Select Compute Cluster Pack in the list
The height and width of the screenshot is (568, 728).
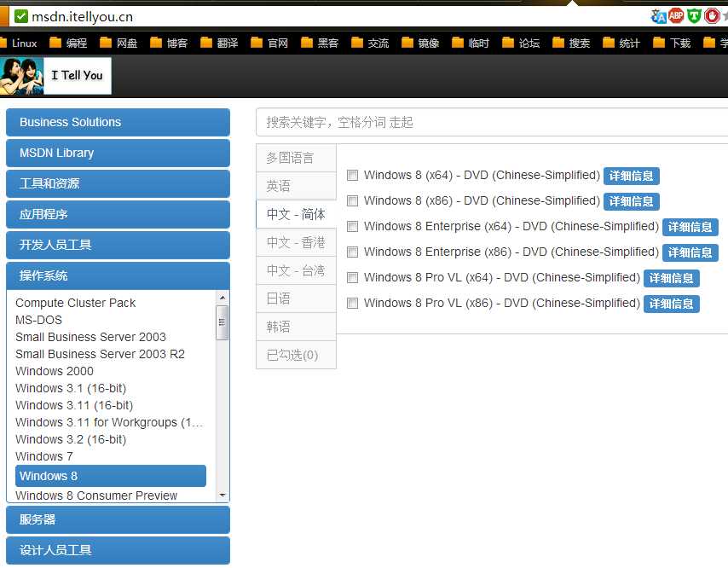pos(75,303)
